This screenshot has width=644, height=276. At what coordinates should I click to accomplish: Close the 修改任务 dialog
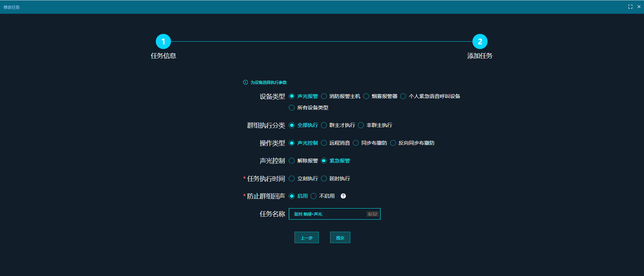[639, 7]
